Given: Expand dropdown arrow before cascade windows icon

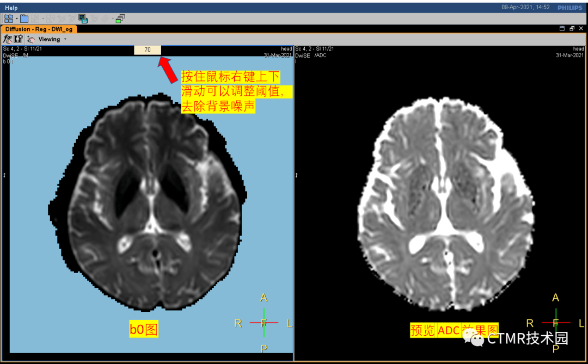Looking at the screenshot, I should pyautogui.click(x=113, y=19).
